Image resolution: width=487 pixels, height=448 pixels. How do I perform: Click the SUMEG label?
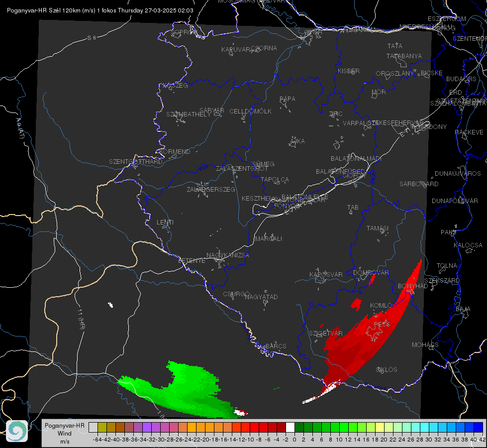coord(263,164)
